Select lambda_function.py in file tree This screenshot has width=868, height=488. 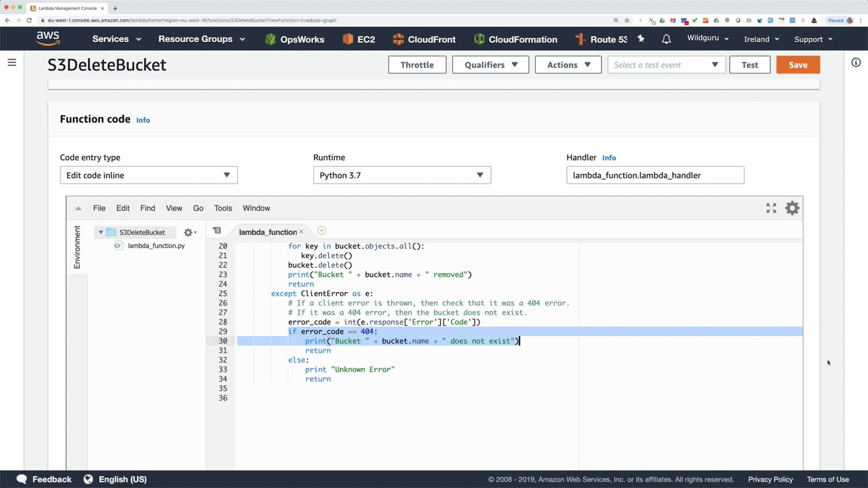click(x=156, y=245)
